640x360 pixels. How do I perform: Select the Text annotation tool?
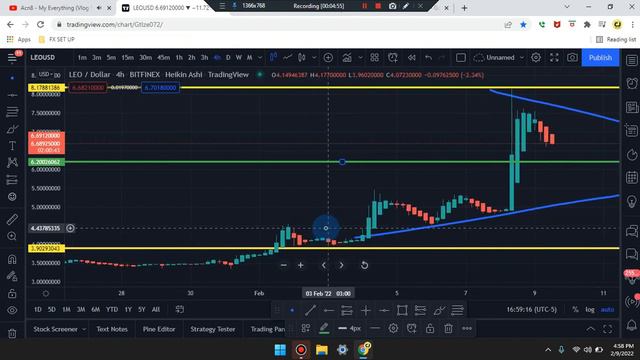pyautogui.click(x=12, y=146)
